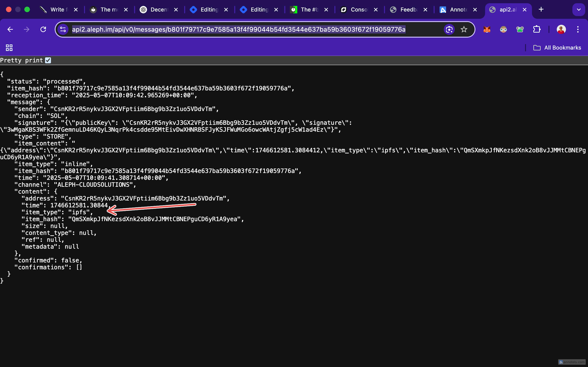Screen dimensions: 588x367
Task: Expand the tab search dropdown
Action: click(579, 10)
